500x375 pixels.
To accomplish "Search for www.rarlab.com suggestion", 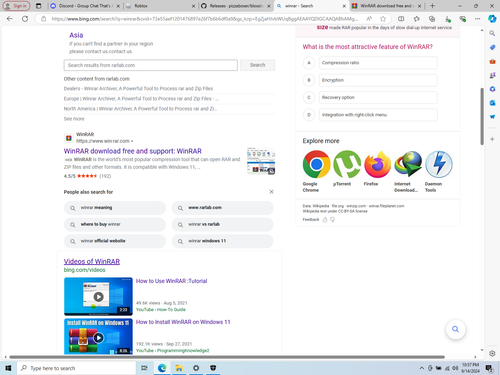I will [x=222, y=208].
